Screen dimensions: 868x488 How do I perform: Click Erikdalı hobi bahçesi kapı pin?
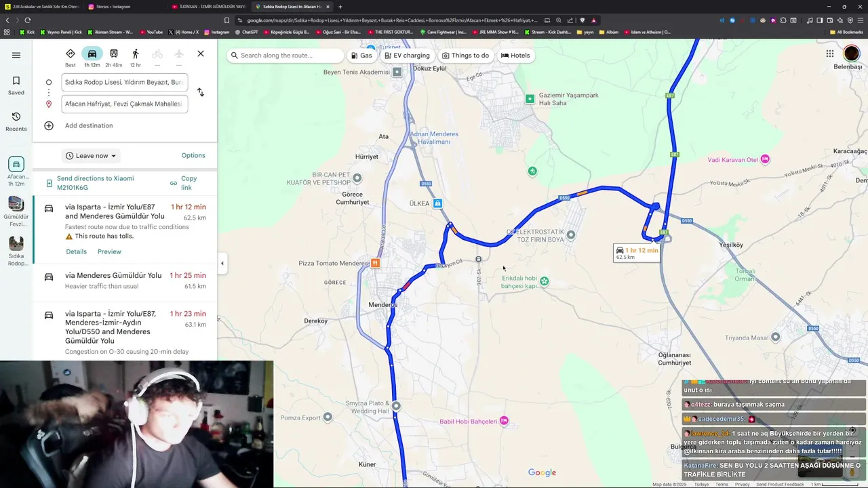tap(544, 281)
